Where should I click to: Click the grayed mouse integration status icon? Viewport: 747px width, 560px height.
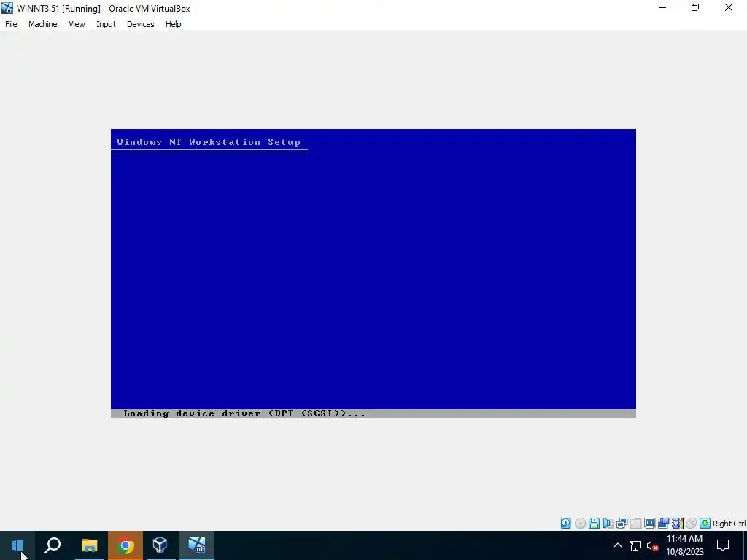point(692,524)
